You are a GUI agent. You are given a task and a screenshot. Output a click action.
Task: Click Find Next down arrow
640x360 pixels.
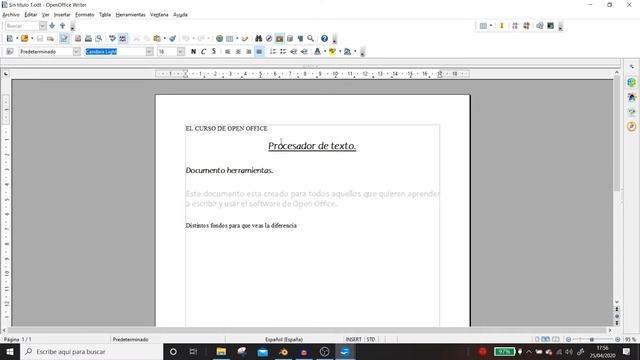click(52, 26)
